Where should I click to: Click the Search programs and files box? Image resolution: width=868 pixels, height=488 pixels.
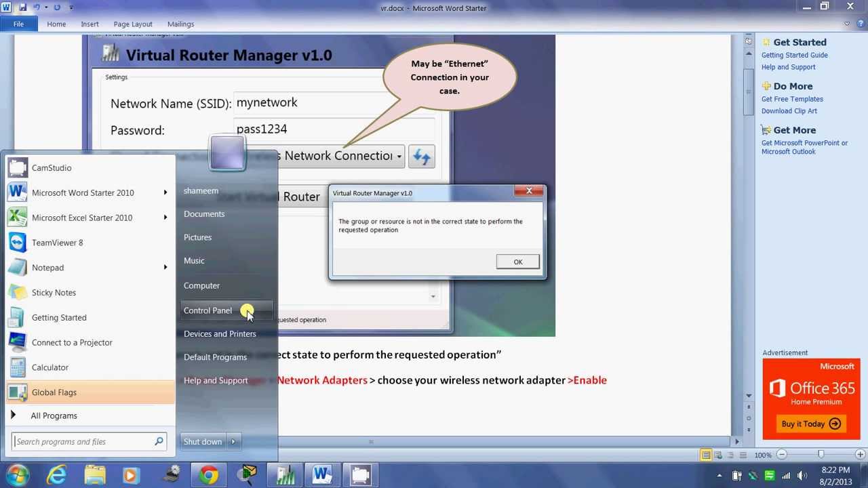90,442
